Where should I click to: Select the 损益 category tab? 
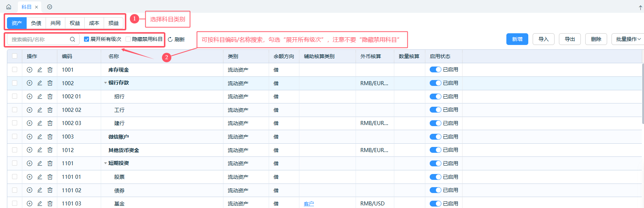pos(114,23)
